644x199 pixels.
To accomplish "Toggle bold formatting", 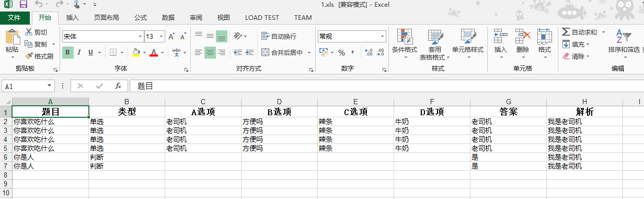I will [67, 52].
